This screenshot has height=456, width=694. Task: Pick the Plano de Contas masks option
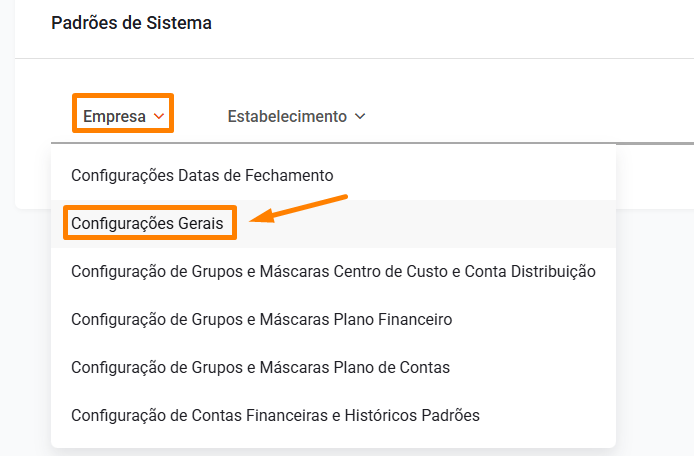click(260, 367)
